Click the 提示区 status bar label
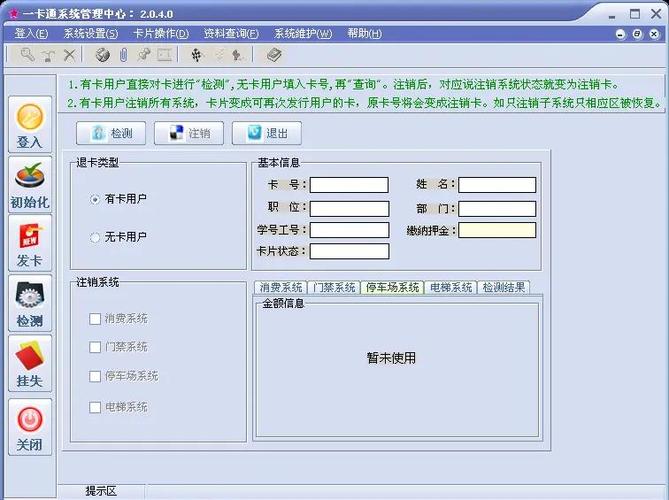 click(101, 491)
